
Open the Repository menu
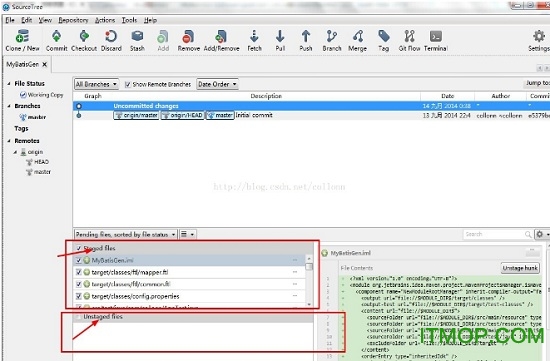point(73,20)
